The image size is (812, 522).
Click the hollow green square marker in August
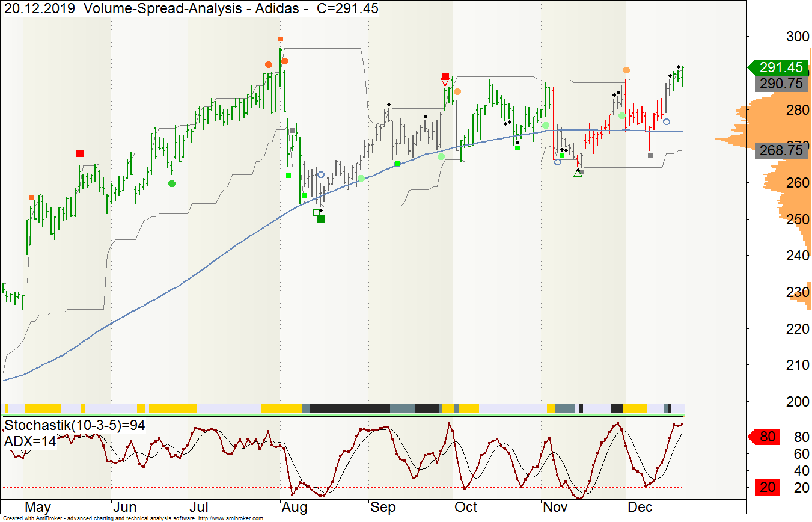317,212
